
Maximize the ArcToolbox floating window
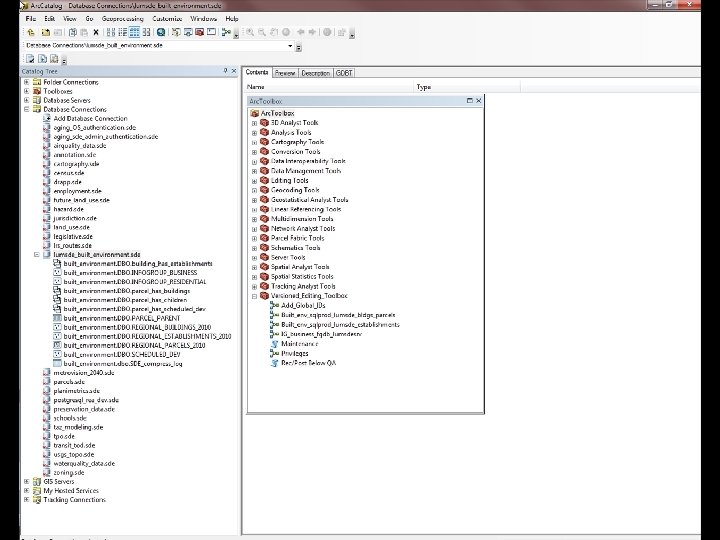469,101
